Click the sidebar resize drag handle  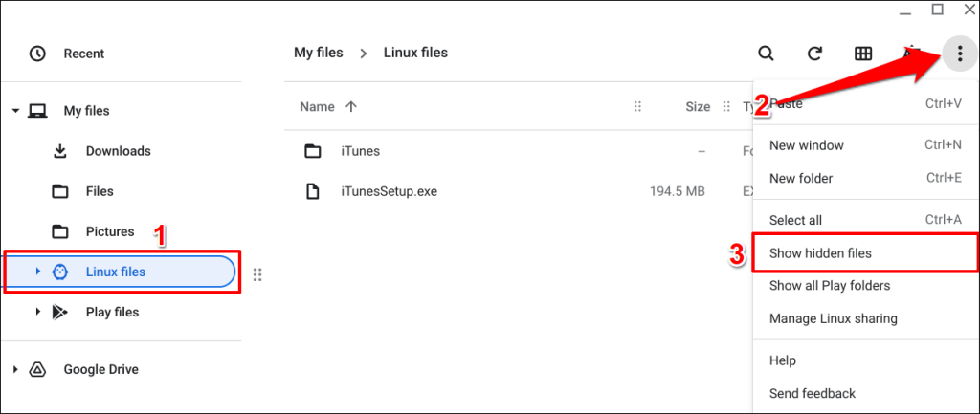click(x=257, y=275)
